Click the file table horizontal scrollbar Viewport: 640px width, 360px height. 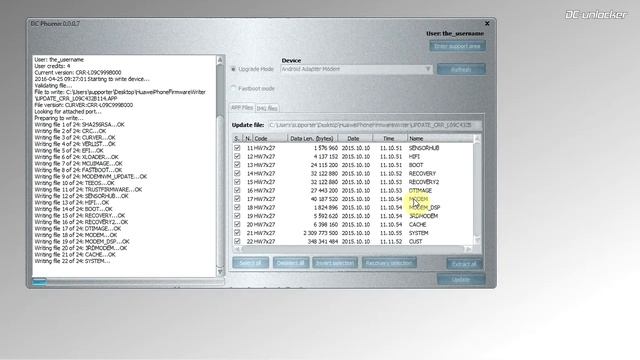click(353, 249)
